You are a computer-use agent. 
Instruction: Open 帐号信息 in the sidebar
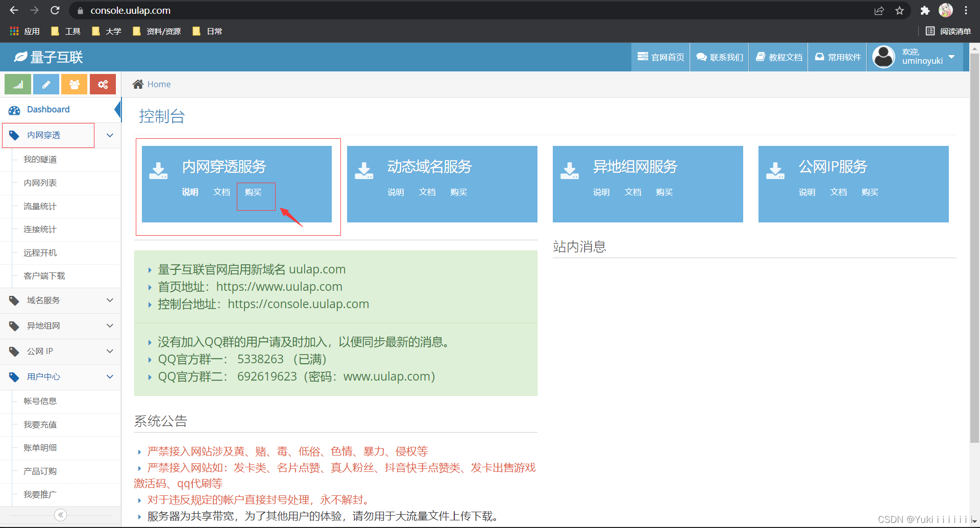(x=40, y=401)
